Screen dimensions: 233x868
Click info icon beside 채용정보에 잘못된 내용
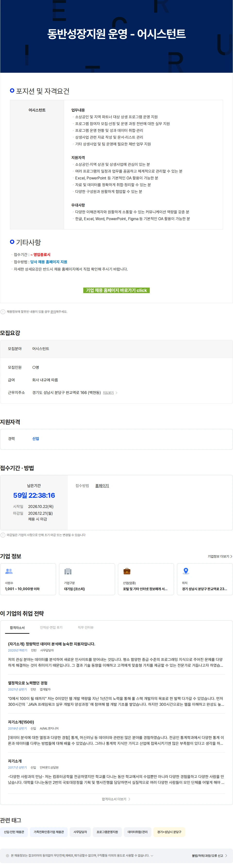click(x=3, y=312)
